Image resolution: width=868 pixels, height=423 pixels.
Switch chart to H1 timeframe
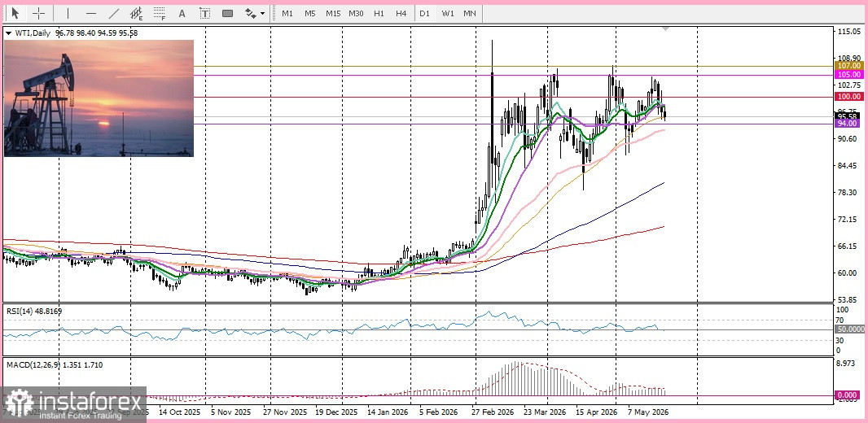379,13
